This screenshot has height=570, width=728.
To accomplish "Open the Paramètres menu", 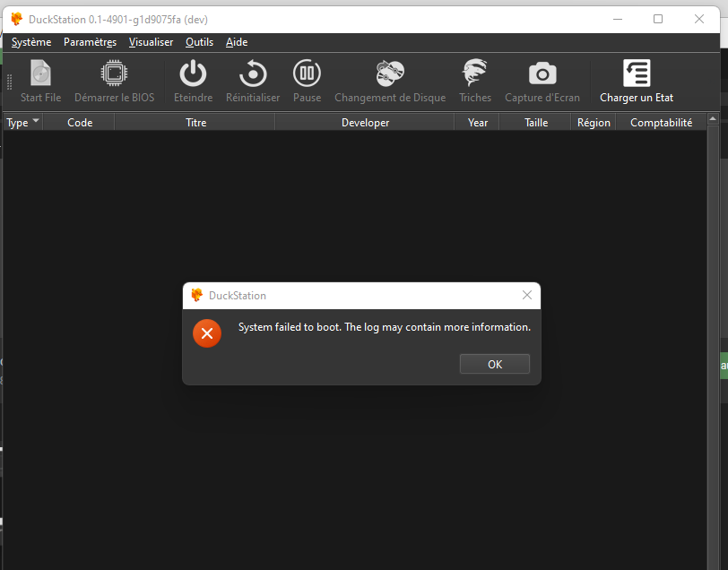I will (90, 42).
